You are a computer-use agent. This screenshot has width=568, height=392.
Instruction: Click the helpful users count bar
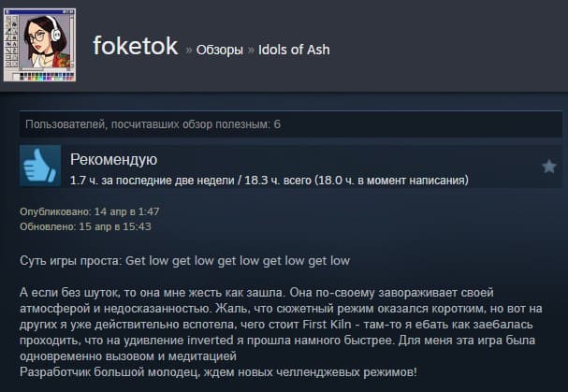pyautogui.click(x=290, y=124)
